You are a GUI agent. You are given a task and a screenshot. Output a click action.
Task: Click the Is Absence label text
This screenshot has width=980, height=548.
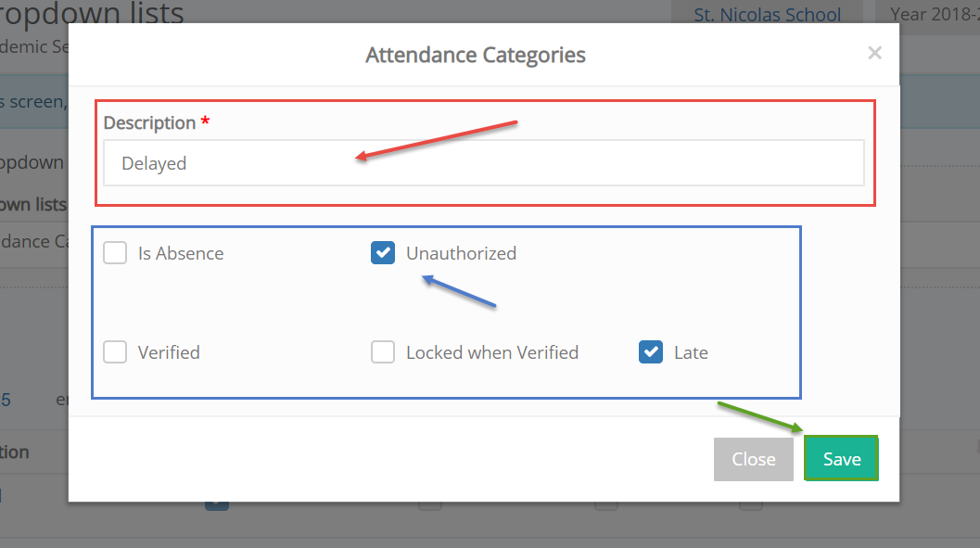click(181, 253)
